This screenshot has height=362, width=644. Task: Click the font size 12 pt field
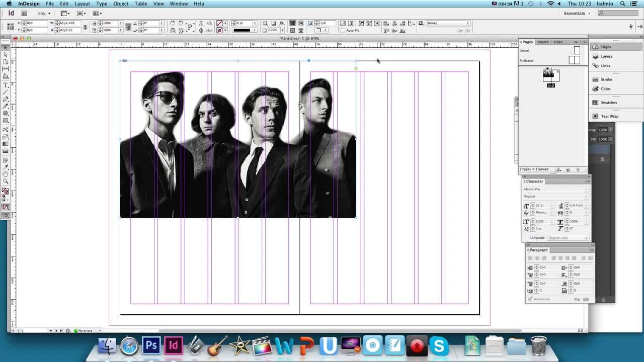click(543, 206)
